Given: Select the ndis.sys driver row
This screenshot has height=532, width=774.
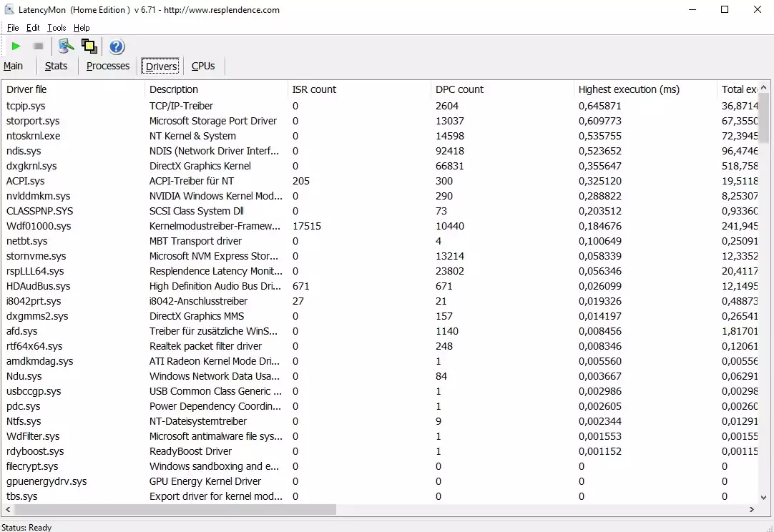Looking at the screenshot, I should pos(380,151).
